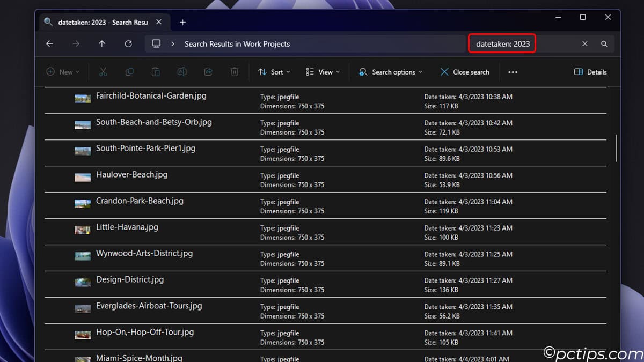644x362 pixels.
Task: Open the See more ellipsis menu
Action: point(513,72)
